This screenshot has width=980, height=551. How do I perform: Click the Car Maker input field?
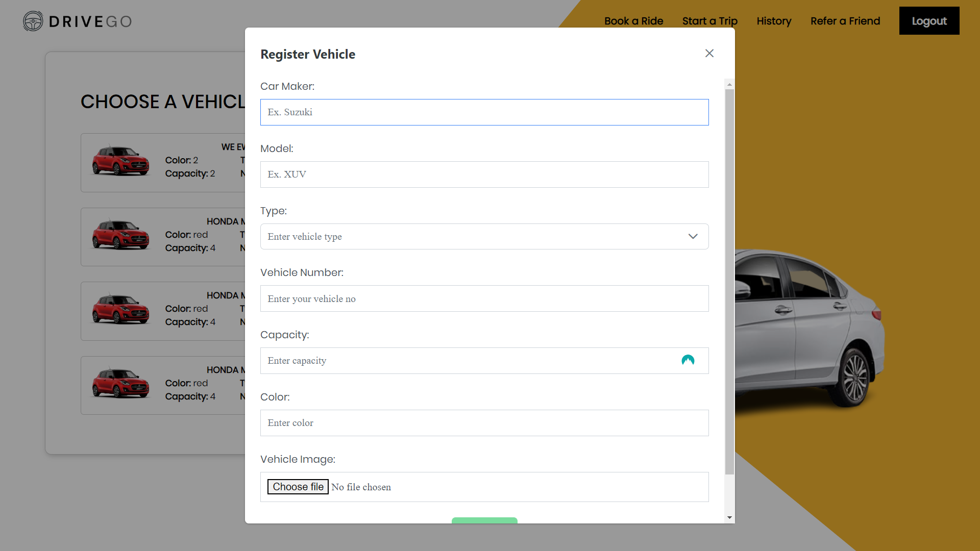[484, 112]
